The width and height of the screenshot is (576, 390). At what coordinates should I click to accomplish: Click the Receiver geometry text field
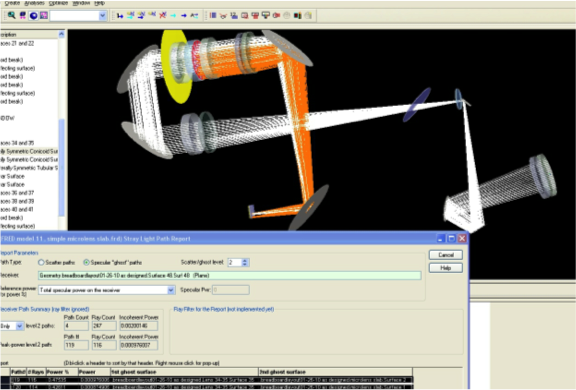tap(230, 275)
